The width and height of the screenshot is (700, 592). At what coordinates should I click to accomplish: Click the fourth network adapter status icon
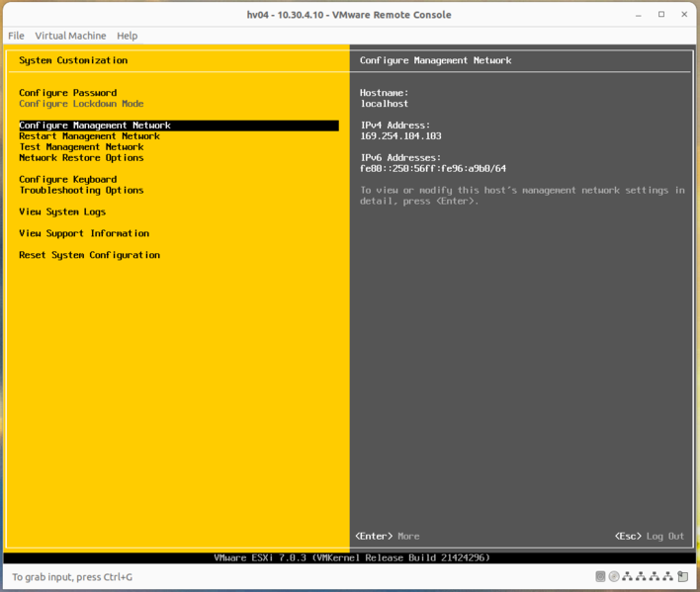click(668, 576)
